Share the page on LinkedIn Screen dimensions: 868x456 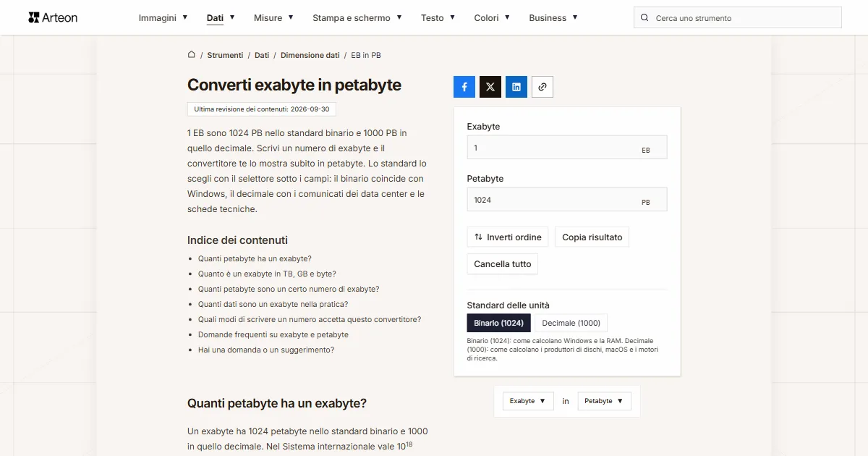click(x=516, y=87)
